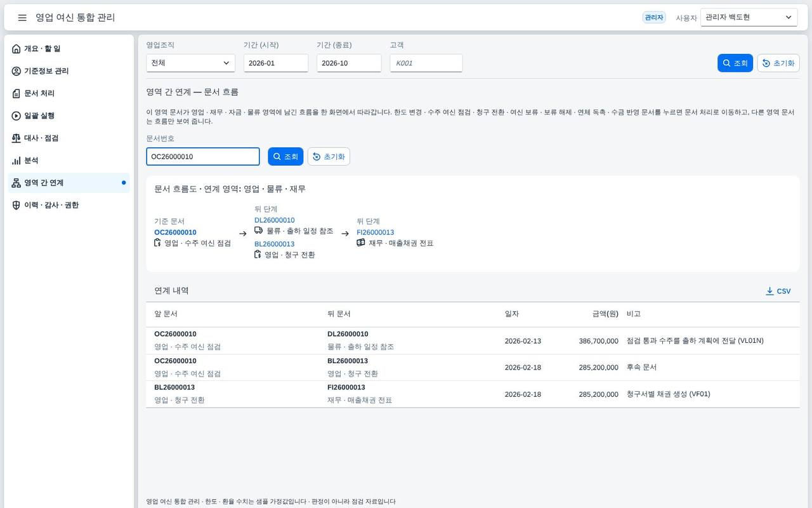Click the ledger icon next to 재무 · 매출채권 전표
This screenshot has width=812, height=508.
coord(361,243)
